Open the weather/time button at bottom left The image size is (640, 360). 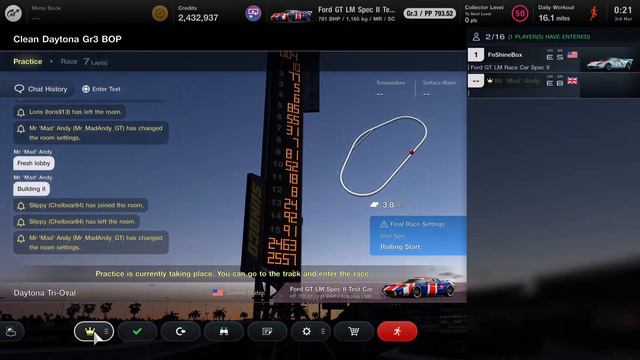point(11,332)
